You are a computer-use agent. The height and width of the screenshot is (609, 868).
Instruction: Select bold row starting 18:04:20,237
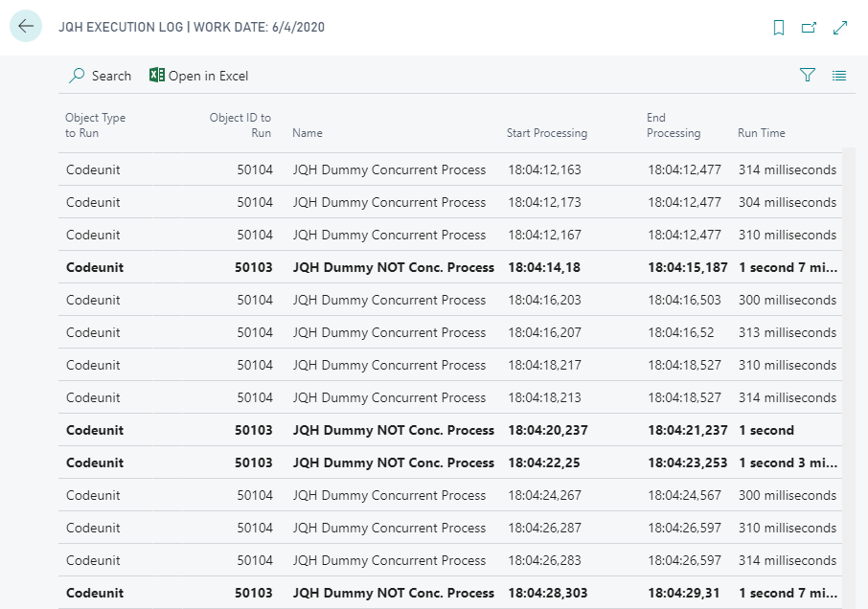pyautogui.click(x=394, y=431)
